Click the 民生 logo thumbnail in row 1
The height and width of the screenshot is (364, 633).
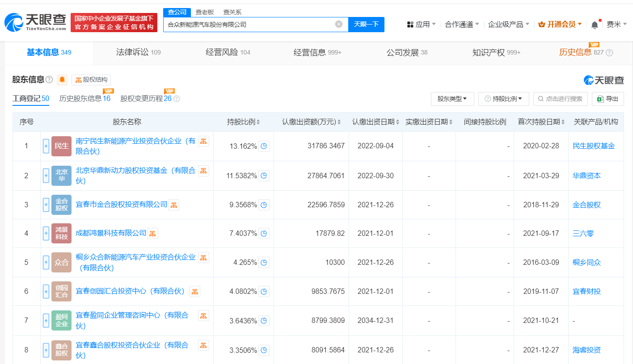pyautogui.click(x=61, y=146)
